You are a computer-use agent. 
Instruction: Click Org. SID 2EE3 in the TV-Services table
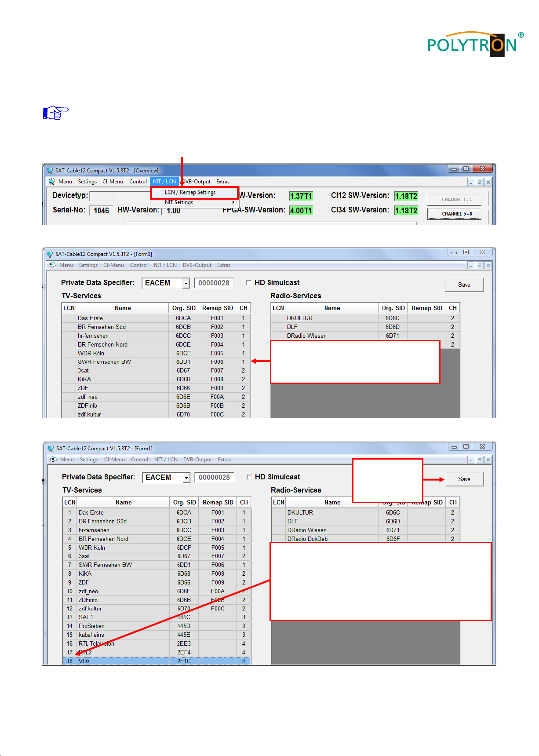coord(184,643)
